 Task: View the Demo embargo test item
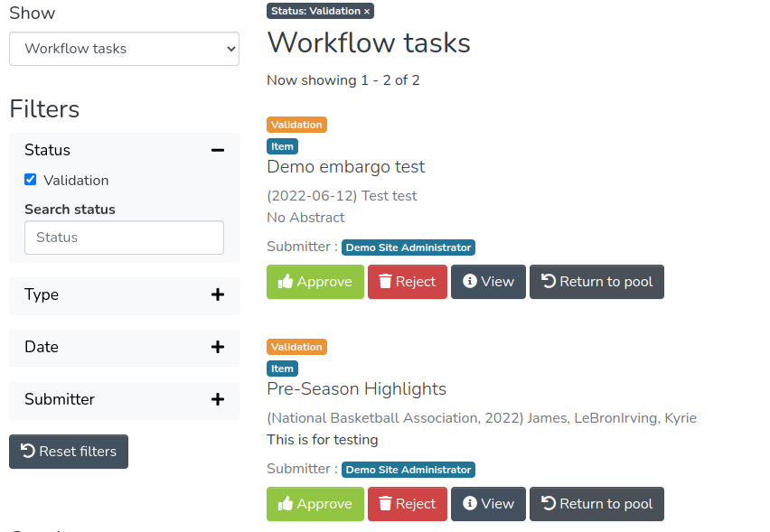click(x=489, y=282)
